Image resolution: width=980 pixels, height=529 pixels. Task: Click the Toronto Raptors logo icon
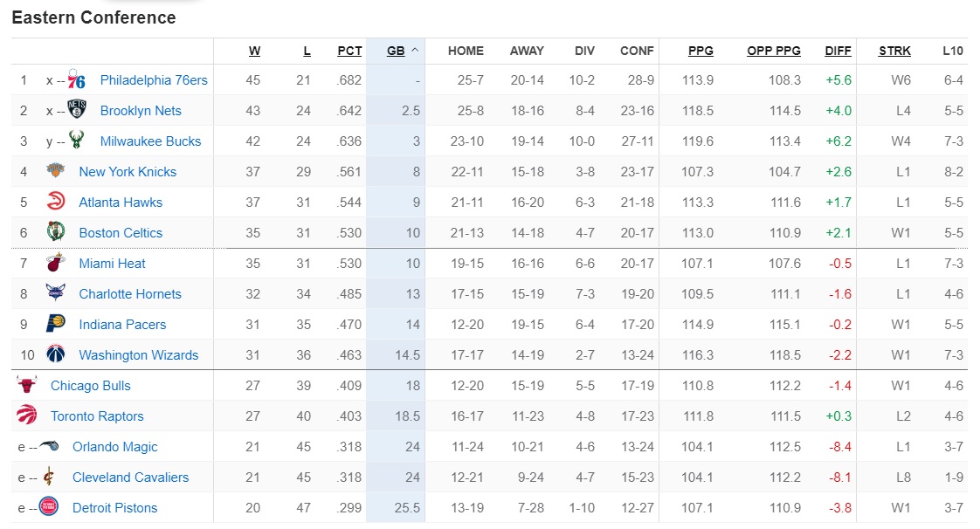click(x=27, y=416)
